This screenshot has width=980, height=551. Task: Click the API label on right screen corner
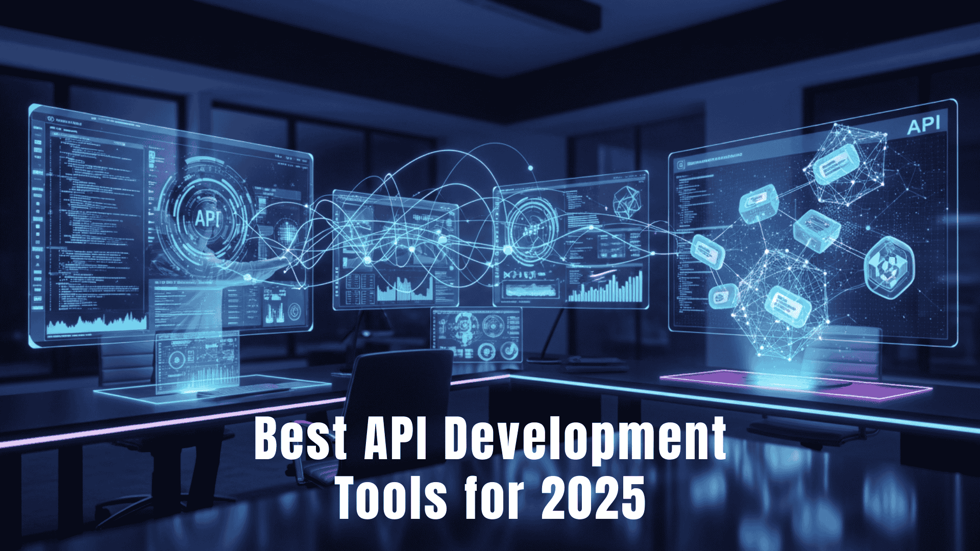tap(923, 124)
